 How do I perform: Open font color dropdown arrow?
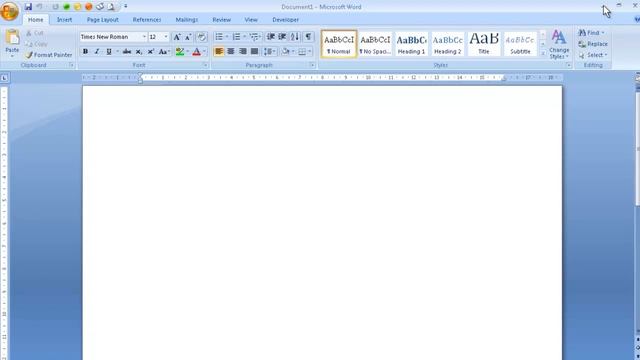coord(204,51)
